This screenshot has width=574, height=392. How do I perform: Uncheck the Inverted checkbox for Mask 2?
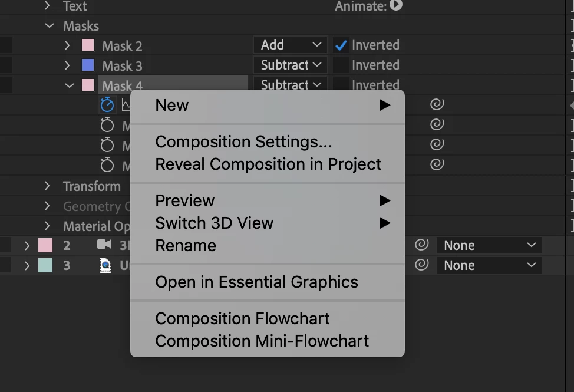tap(341, 45)
